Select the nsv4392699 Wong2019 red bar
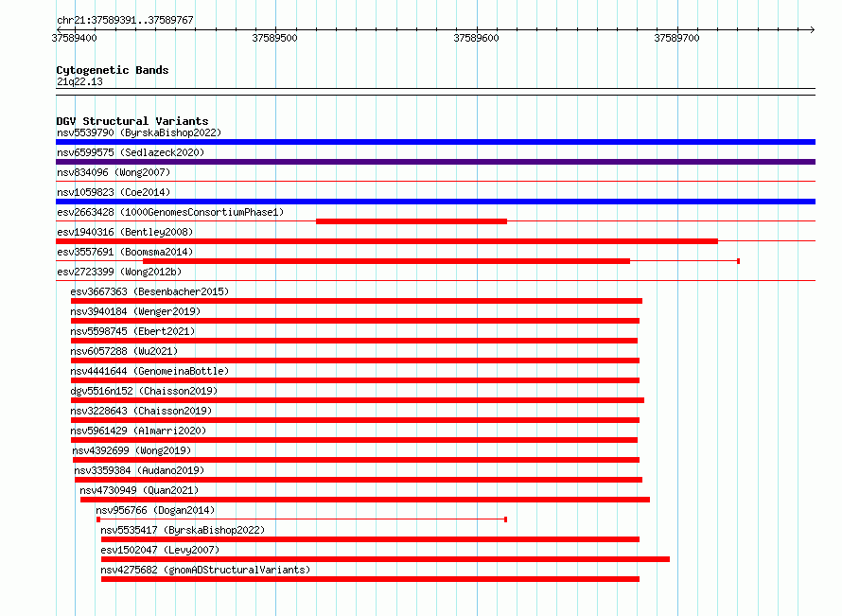This screenshot has height=616, width=842. tap(356, 460)
